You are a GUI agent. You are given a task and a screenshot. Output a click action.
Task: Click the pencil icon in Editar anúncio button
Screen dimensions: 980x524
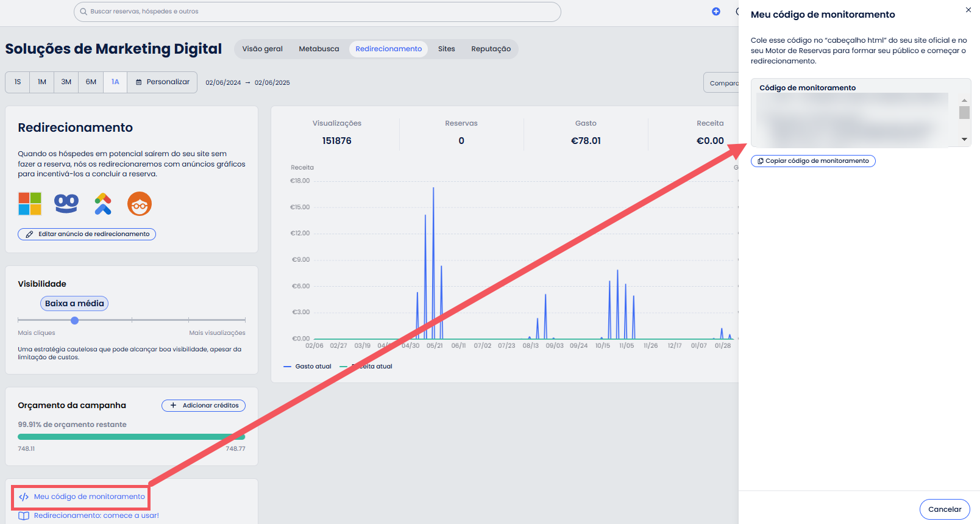click(x=29, y=234)
